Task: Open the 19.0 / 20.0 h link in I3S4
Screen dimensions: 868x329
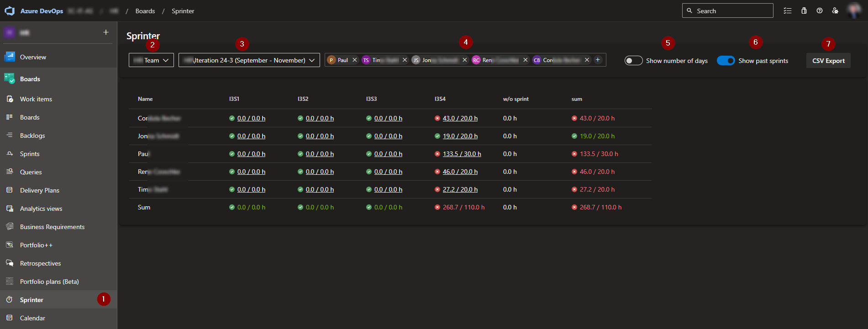Action: [460, 136]
